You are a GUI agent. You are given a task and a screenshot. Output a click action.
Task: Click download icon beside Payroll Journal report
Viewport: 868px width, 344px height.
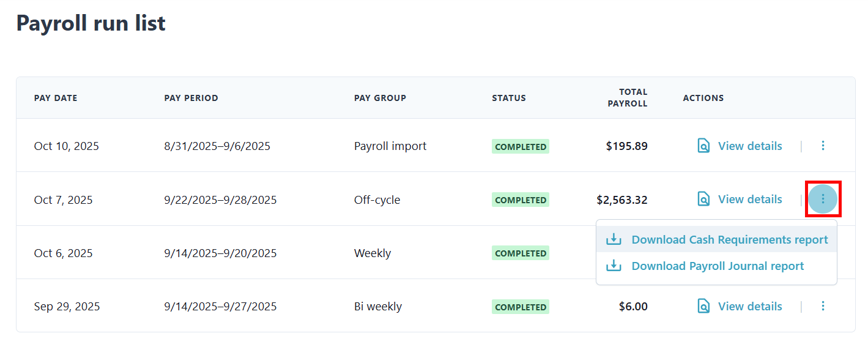coord(614,266)
